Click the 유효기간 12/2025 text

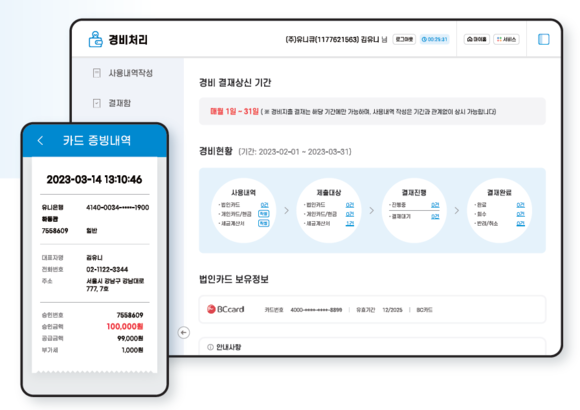[x=379, y=310]
